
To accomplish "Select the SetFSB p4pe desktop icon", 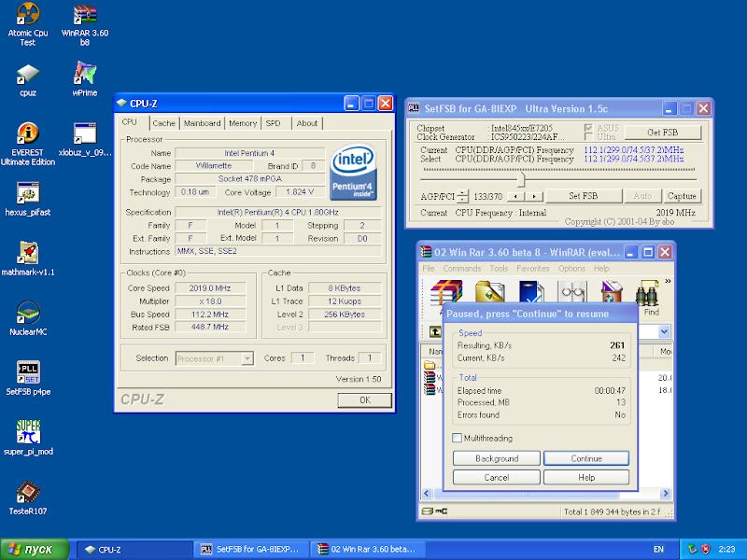I will (28, 378).
